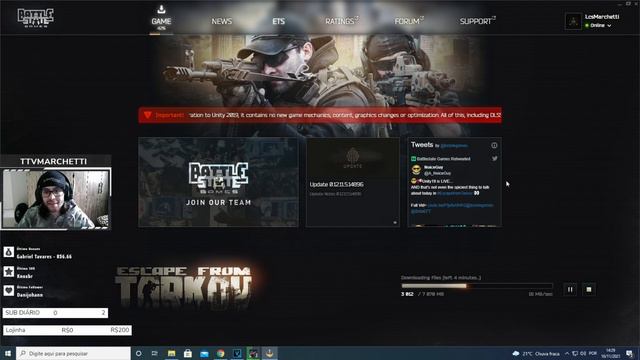Click the retweet icon beside Battlestate Games Retweeted
The height and width of the screenshot is (360, 640).
(413, 159)
